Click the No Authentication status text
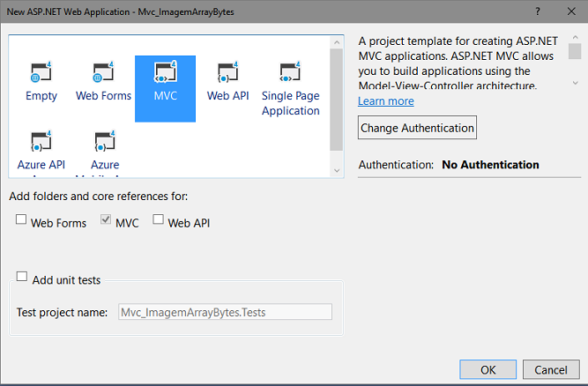Screen dimensions: 588x386 click(x=490, y=165)
